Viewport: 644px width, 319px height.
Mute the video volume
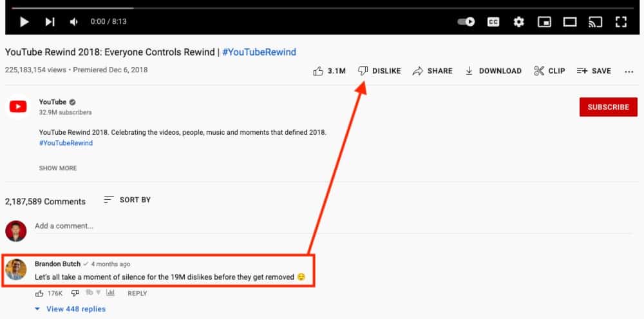click(74, 22)
